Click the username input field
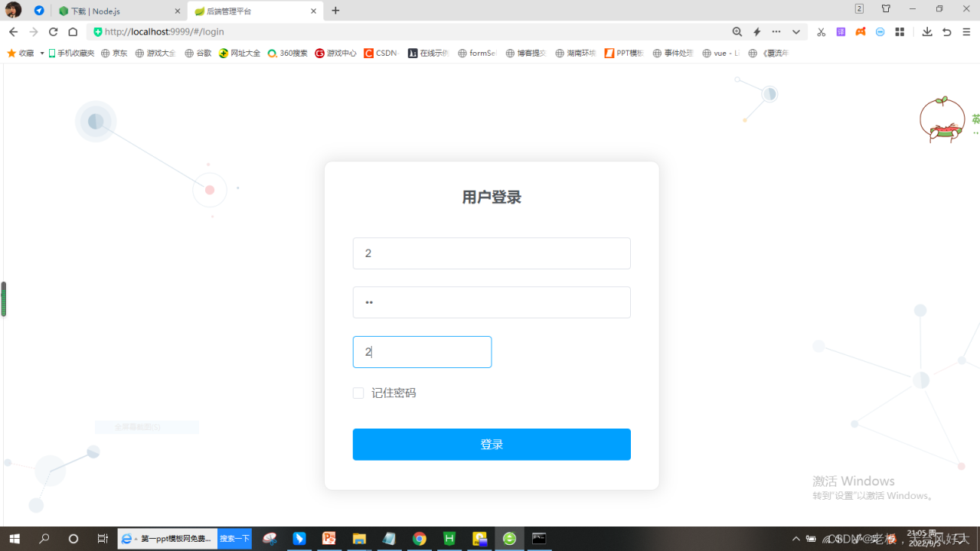 (492, 253)
